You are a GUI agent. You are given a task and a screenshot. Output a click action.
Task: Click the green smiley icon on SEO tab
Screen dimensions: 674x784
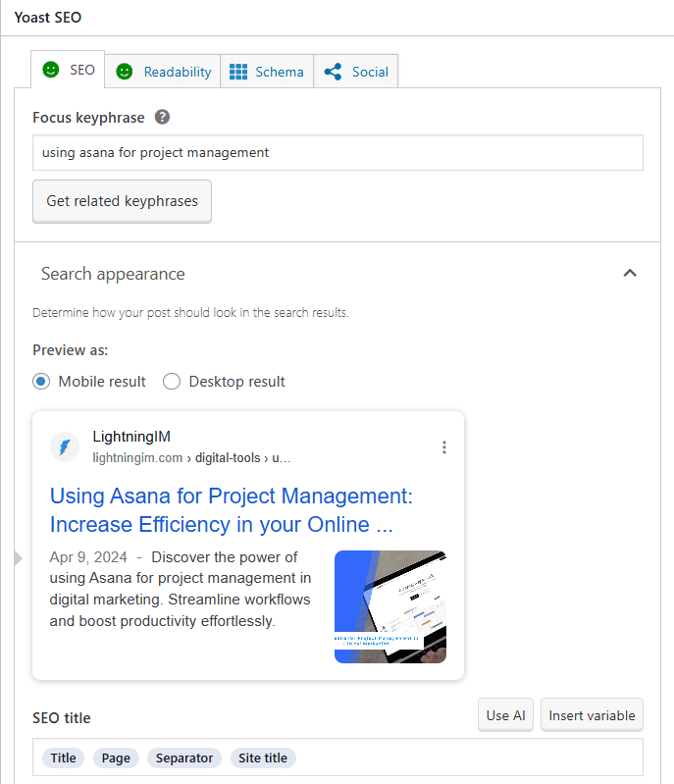point(50,70)
